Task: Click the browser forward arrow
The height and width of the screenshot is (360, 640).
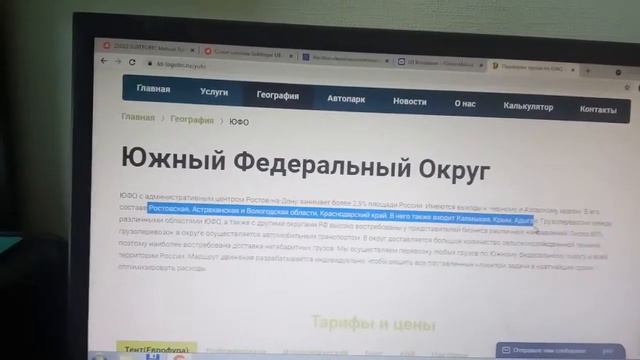Action: coord(118,62)
